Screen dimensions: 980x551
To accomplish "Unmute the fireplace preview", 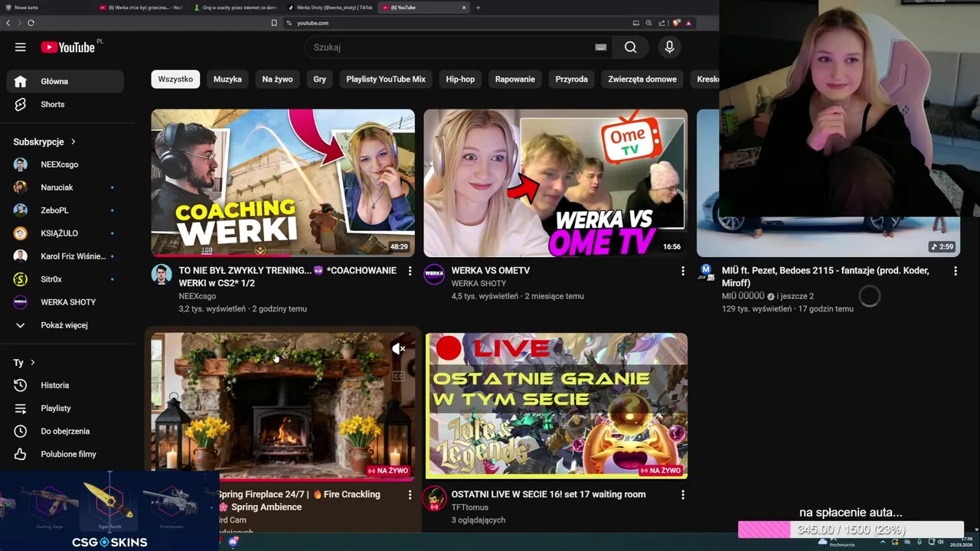I will coord(399,349).
